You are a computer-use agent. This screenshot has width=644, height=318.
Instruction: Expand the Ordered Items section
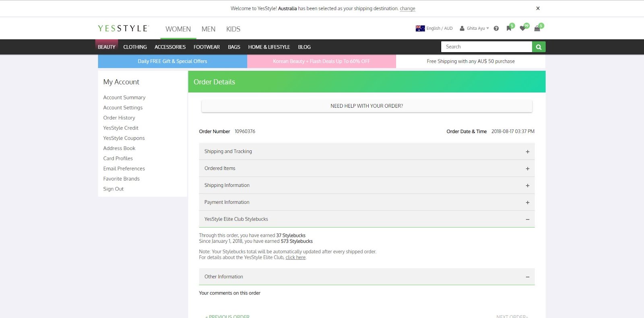pyautogui.click(x=367, y=168)
